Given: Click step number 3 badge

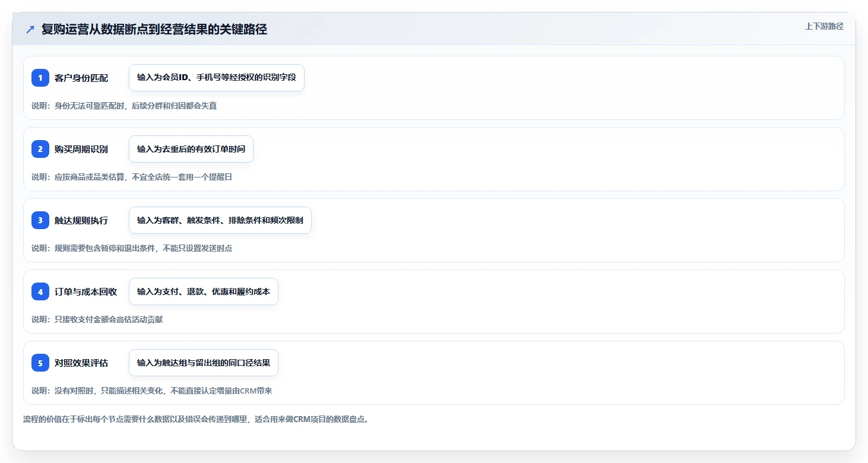Looking at the screenshot, I should pyautogui.click(x=40, y=220).
